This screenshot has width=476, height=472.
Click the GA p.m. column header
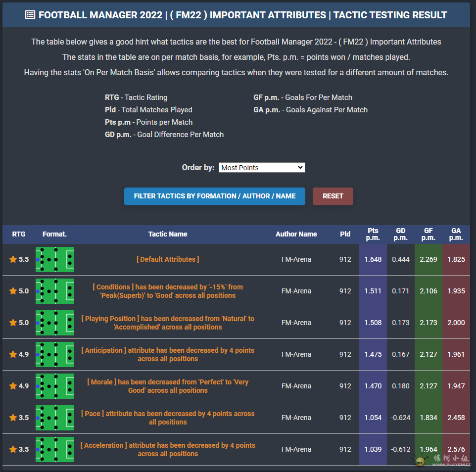point(456,234)
